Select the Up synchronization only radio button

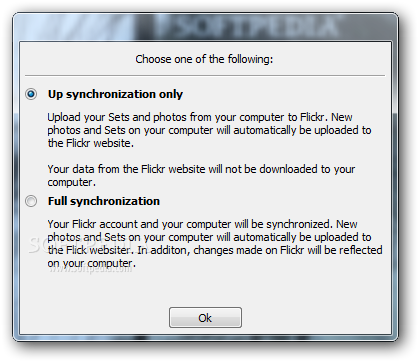(x=31, y=94)
